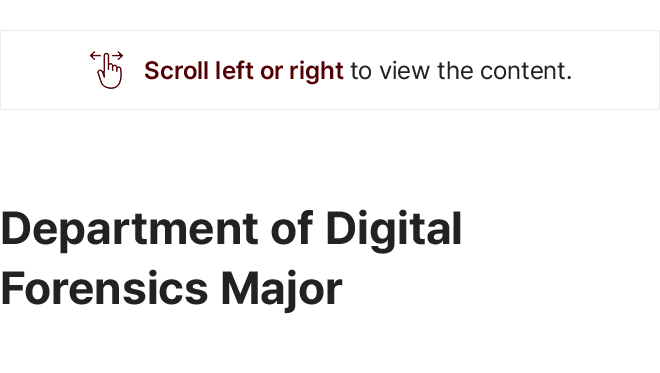Click the 'Department of Digital' heading line
Viewport: 660px width, 373px height.
231,231
